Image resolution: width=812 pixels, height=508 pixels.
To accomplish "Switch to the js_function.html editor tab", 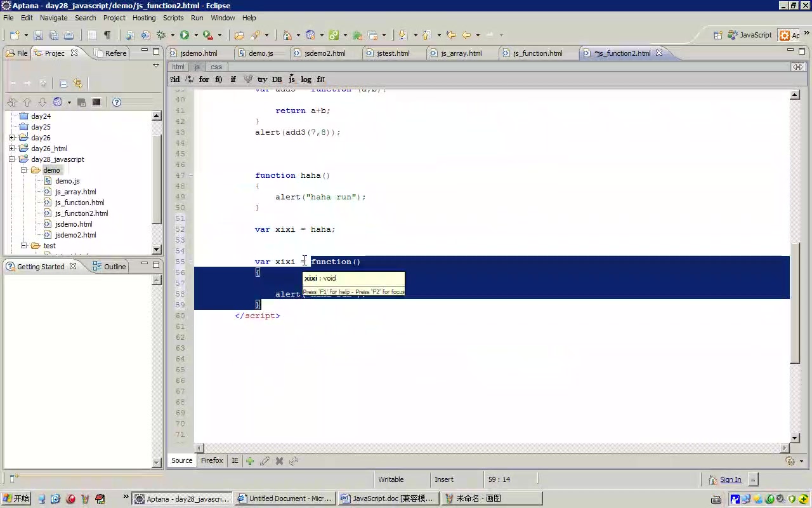I will coord(538,53).
